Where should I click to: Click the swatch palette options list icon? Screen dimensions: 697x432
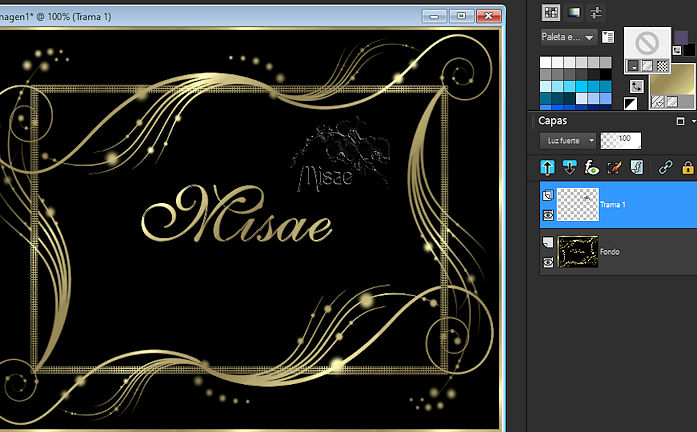pos(609,37)
